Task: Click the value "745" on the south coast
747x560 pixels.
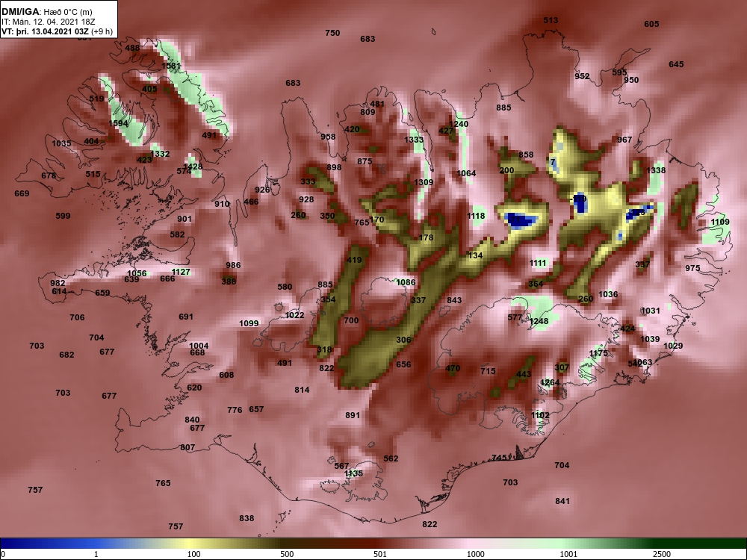Action: point(499,458)
